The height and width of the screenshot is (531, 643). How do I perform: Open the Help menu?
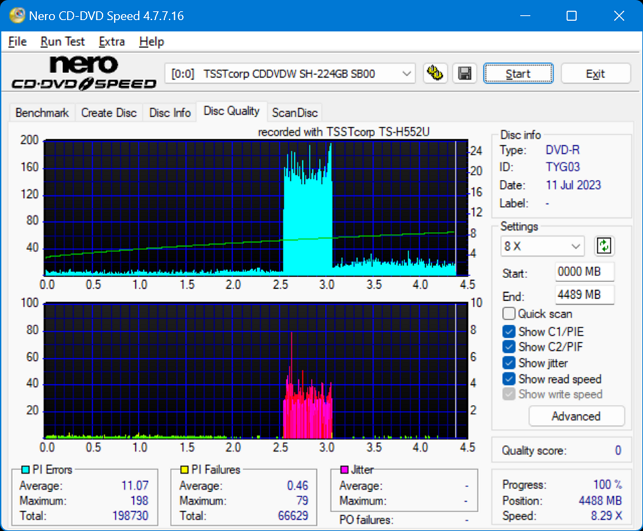pyautogui.click(x=151, y=41)
